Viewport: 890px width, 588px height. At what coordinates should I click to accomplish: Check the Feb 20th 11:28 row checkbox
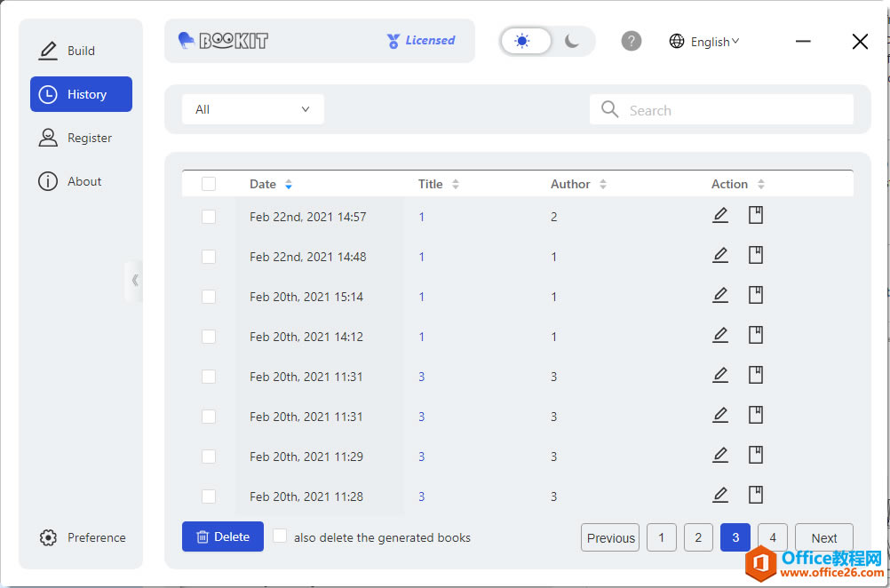coord(209,497)
